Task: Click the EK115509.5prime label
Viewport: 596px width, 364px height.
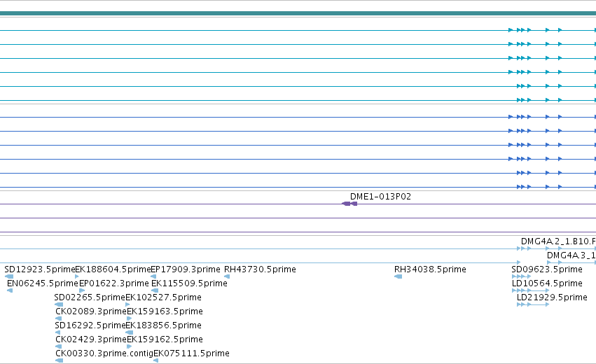Action: pyautogui.click(x=189, y=283)
